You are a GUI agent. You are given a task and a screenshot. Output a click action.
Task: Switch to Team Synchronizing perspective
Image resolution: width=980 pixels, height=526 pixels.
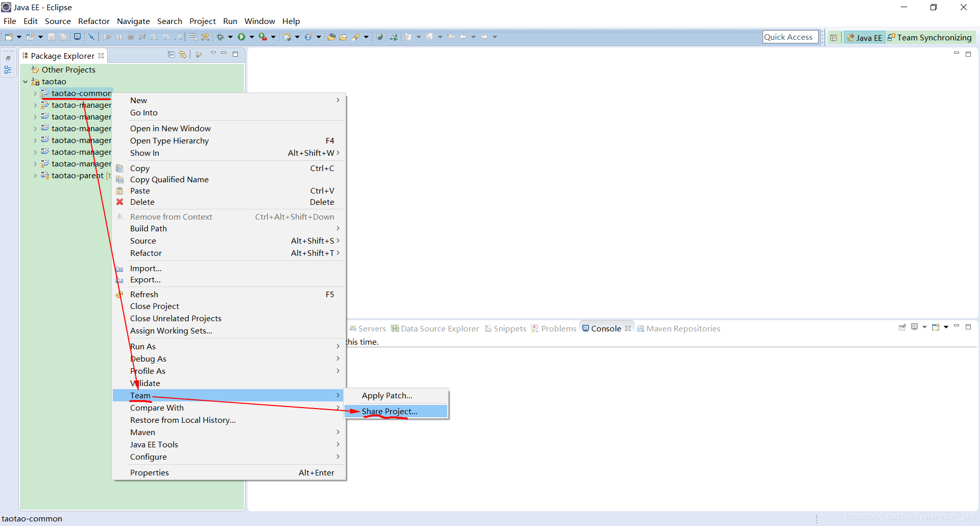pos(930,37)
